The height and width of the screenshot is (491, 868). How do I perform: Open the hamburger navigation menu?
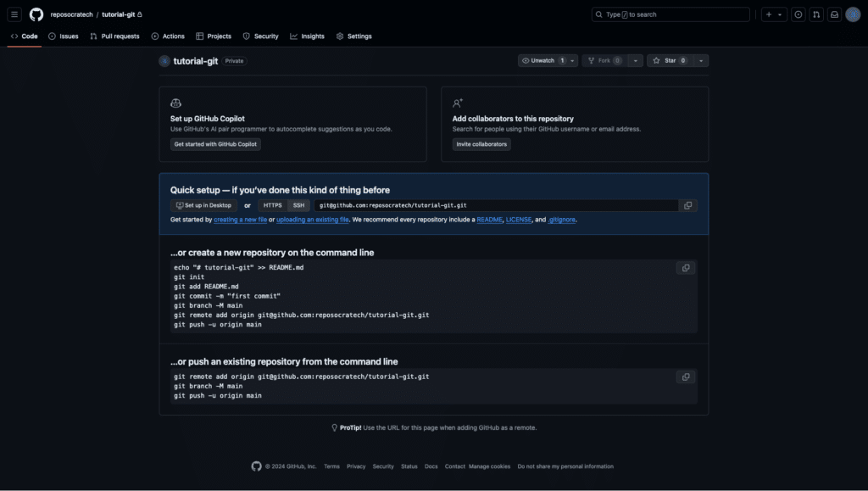click(14, 14)
